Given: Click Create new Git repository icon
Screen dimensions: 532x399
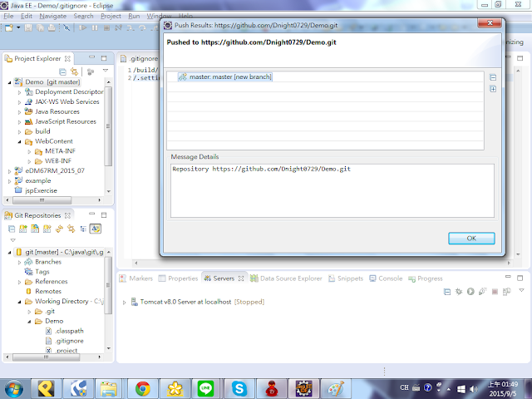Looking at the screenshot, I should [47, 229].
